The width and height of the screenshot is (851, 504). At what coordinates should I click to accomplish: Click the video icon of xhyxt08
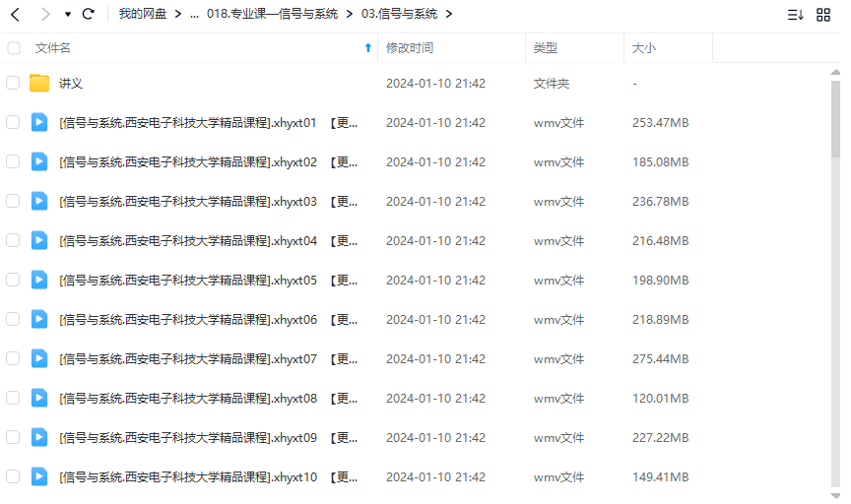click(x=39, y=398)
